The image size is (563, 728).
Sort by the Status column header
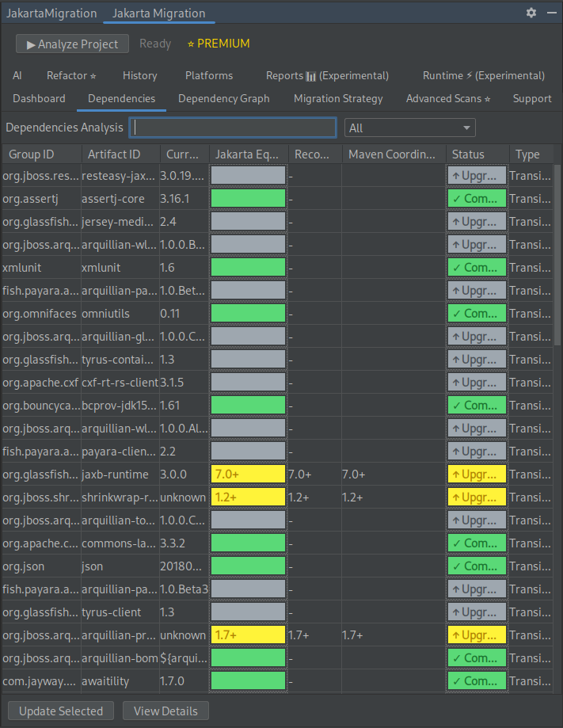tap(477, 154)
